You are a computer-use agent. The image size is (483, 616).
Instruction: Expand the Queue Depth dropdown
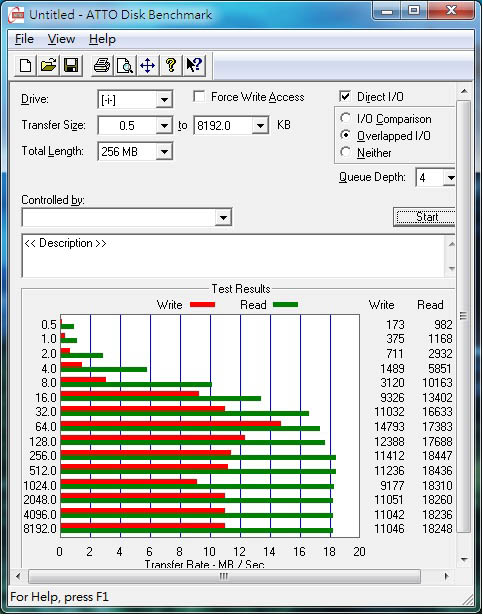(449, 178)
